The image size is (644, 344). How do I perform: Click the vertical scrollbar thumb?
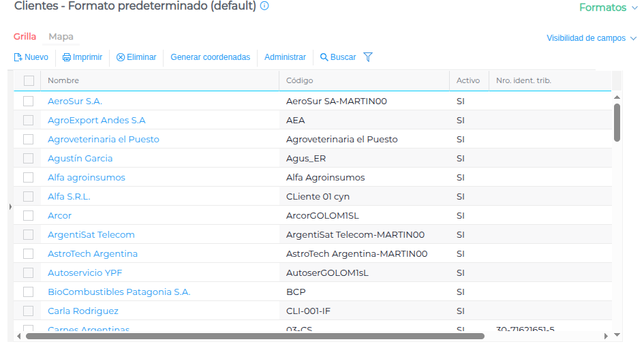point(617,123)
